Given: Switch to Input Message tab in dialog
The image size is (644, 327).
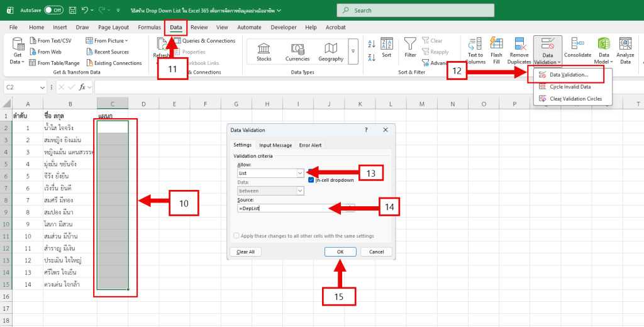Looking at the screenshot, I should [275, 145].
